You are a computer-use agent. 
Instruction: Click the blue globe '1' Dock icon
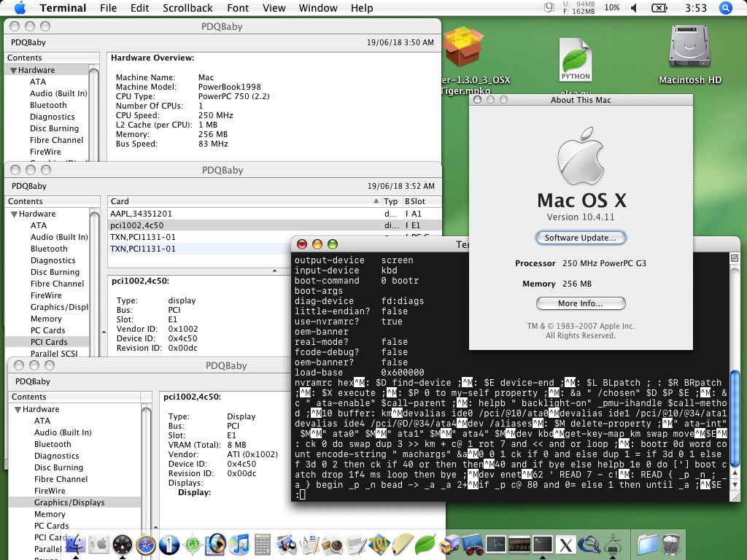[169, 544]
